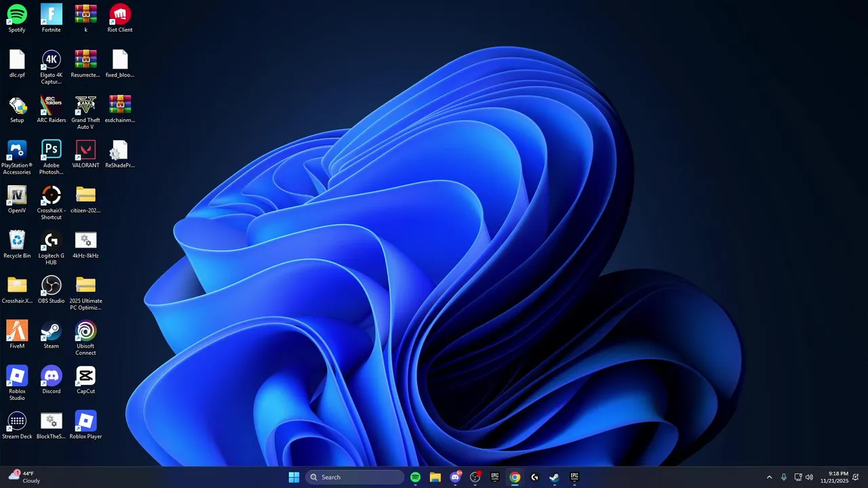Select the VALORANT desktop shortcut
This screenshot has height=488, width=868.
point(85,154)
